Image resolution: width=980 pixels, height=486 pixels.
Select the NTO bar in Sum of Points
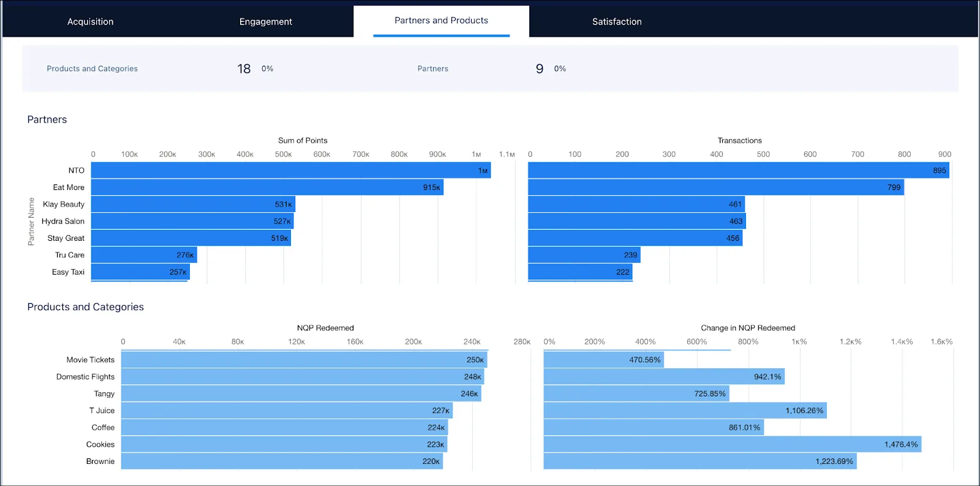pyautogui.click(x=291, y=170)
